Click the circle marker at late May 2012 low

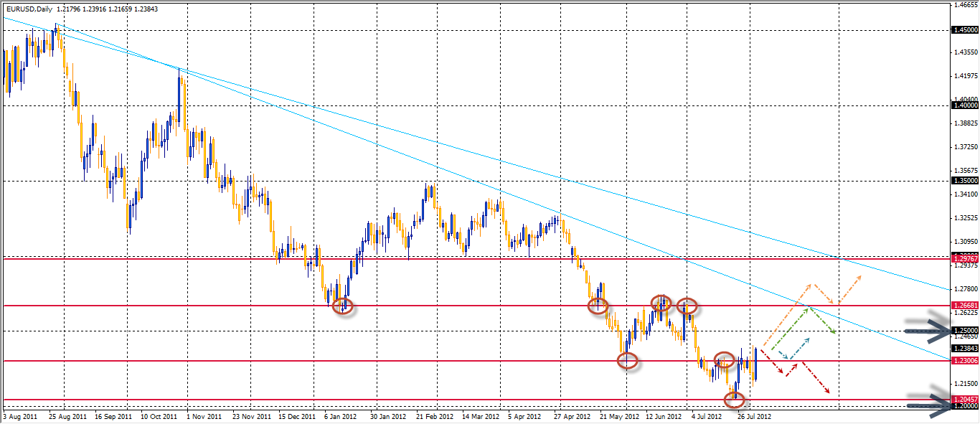click(x=627, y=361)
